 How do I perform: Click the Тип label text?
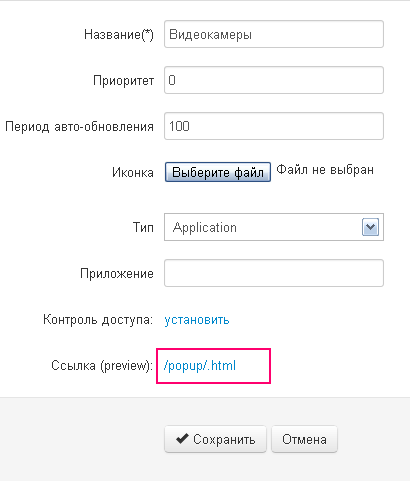(143, 227)
